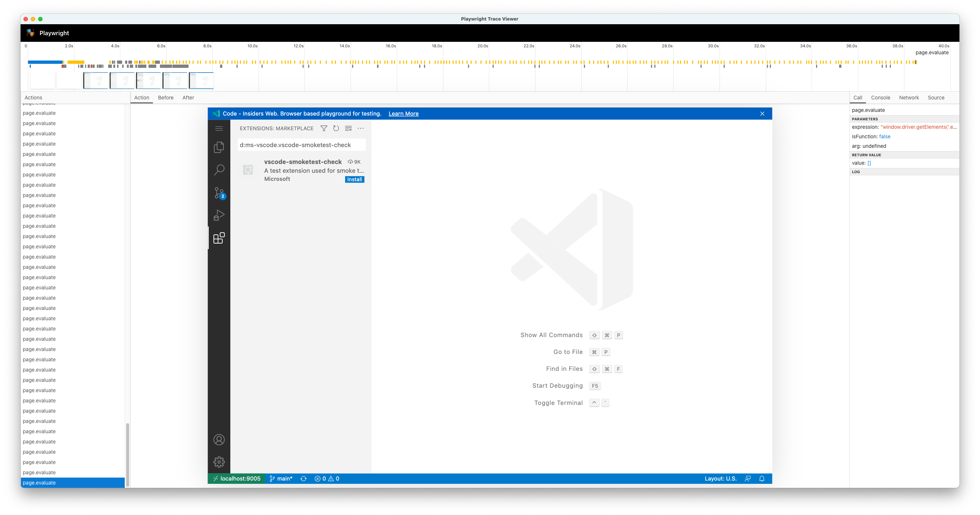Select the last filmstrip screenshot thumbnail
Viewport: 980px width, 515px height.
[x=202, y=80]
